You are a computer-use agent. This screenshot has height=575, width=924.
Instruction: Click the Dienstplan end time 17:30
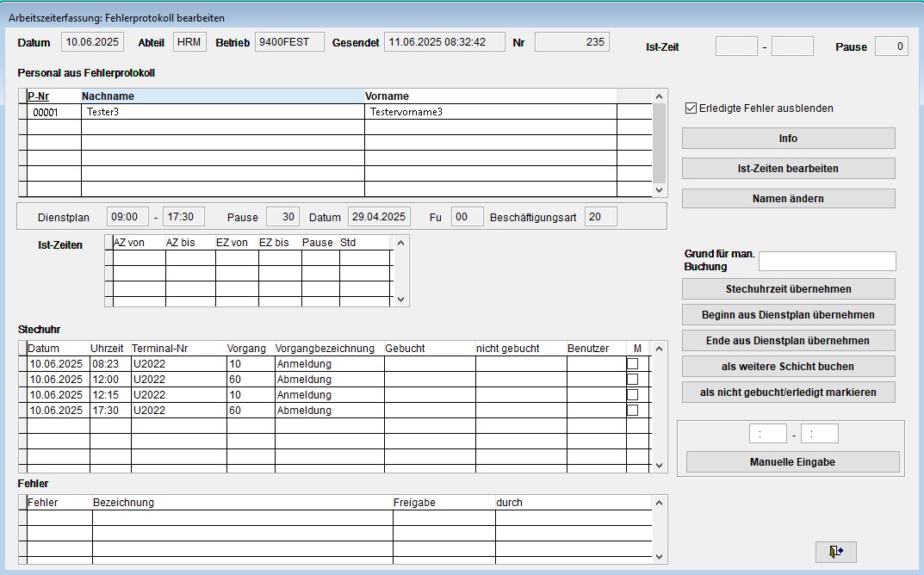(184, 217)
